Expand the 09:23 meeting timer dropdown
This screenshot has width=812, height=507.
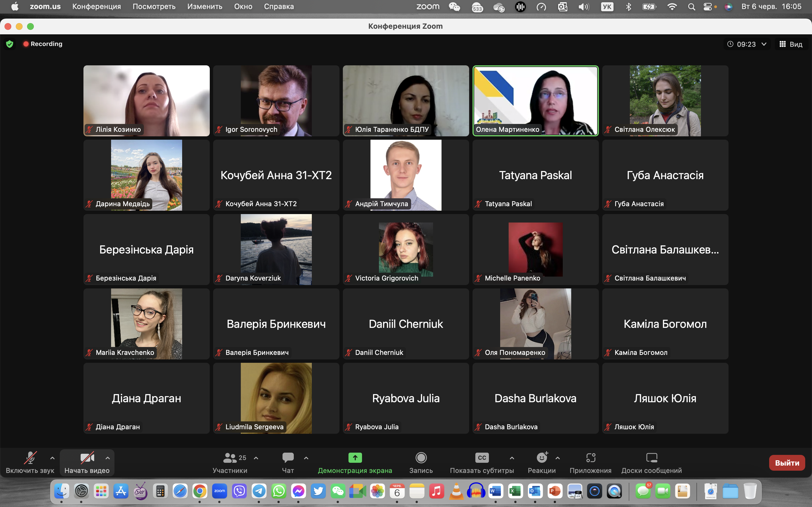[764, 44]
